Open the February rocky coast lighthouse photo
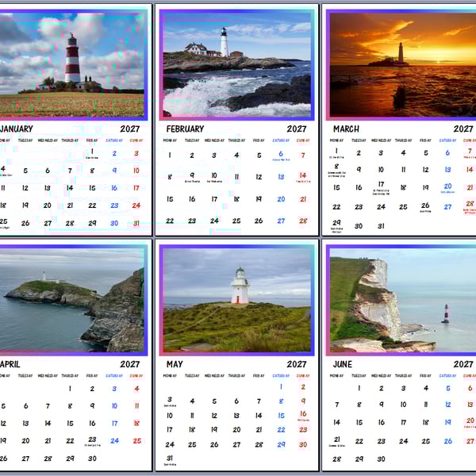The width and height of the screenshot is (476, 476). (236, 65)
